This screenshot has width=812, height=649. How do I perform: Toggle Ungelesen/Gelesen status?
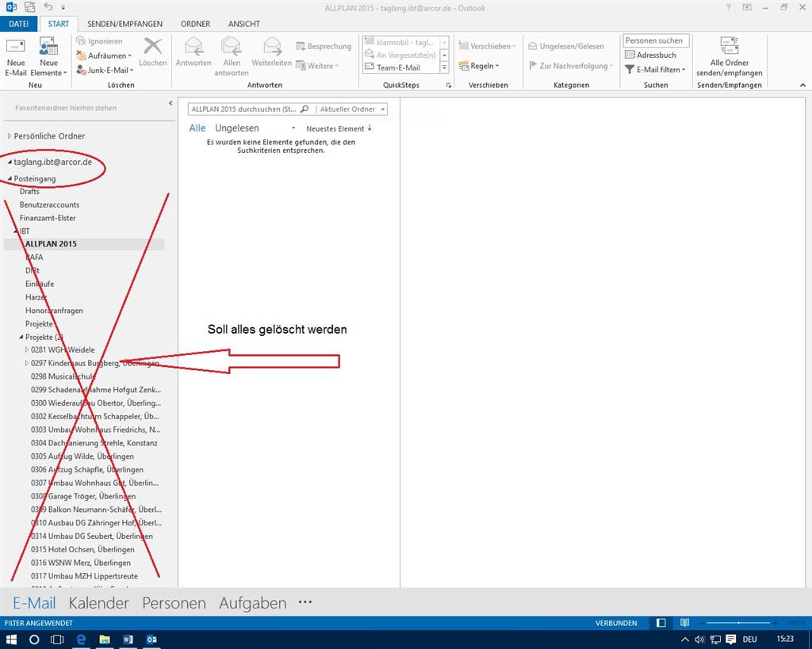pyautogui.click(x=566, y=46)
